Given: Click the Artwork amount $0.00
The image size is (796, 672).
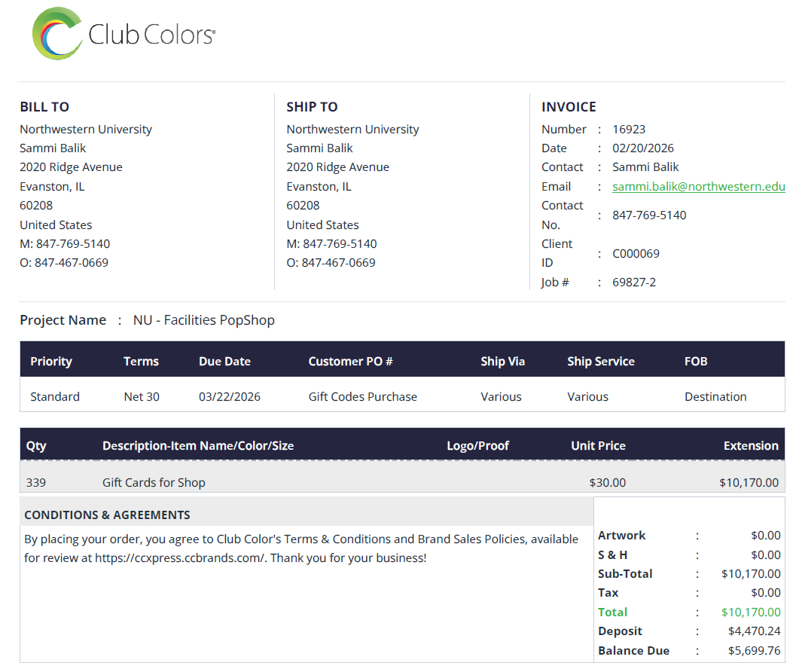Looking at the screenshot, I should (766, 536).
